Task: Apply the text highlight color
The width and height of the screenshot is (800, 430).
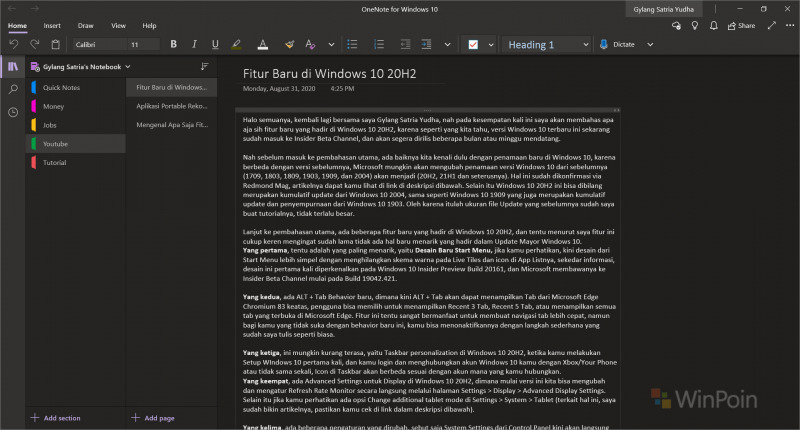Action: 236,44
